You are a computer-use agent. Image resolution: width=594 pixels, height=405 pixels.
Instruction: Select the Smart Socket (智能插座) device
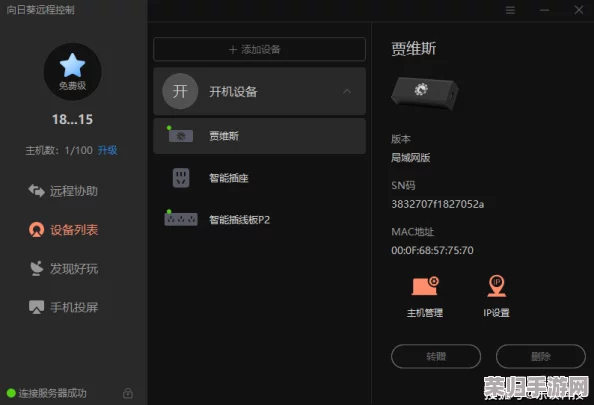point(259,178)
